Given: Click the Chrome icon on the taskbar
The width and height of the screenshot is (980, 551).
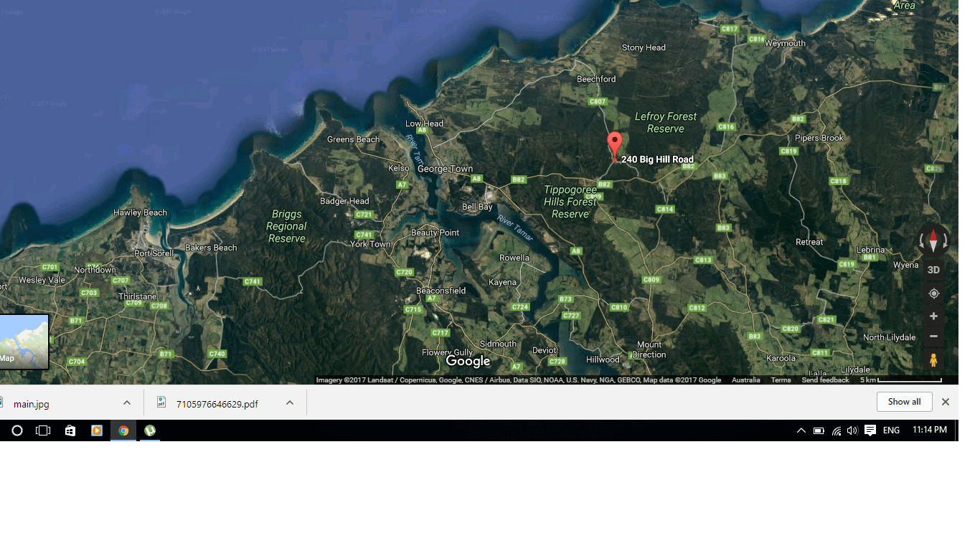Looking at the screenshot, I should point(123,430).
